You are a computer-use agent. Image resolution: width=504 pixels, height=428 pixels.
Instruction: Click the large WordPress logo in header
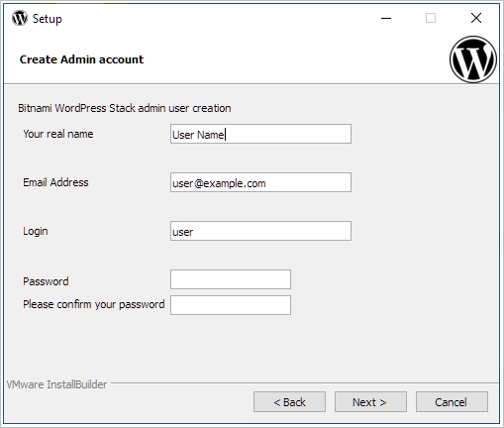473,59
